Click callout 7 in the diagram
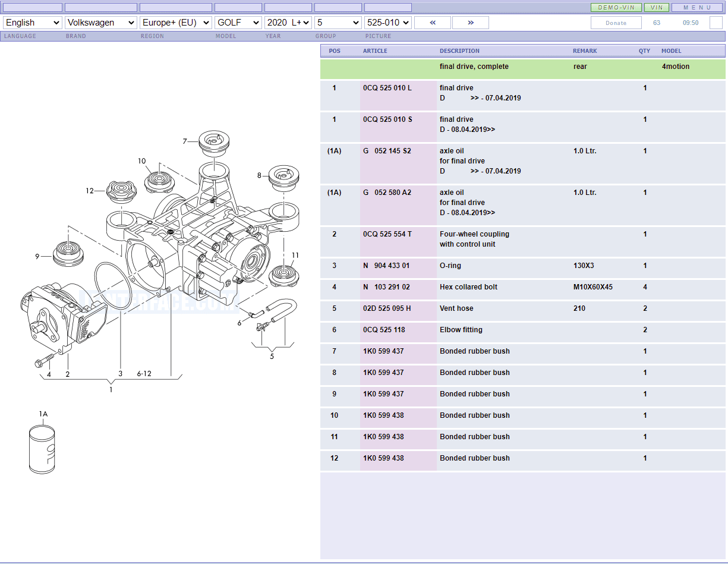The height and width of the screenshot is (564, 728). 185,141
